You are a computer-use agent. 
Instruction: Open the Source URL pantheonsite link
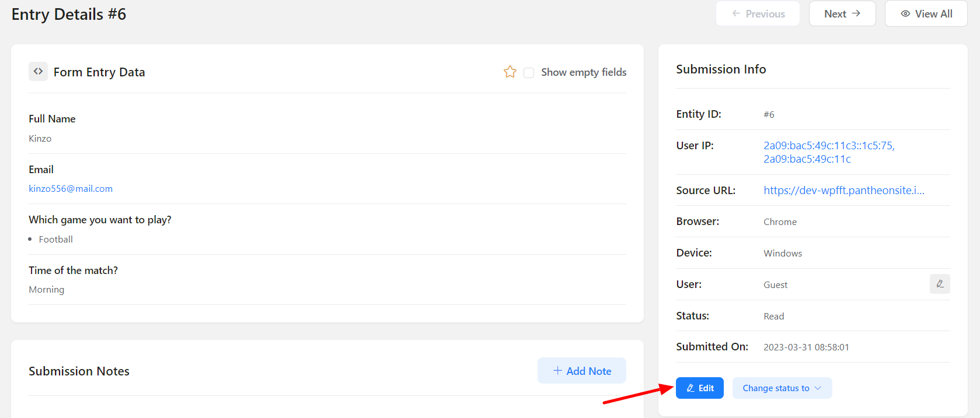pyautogui.click(x=843, y=191)
